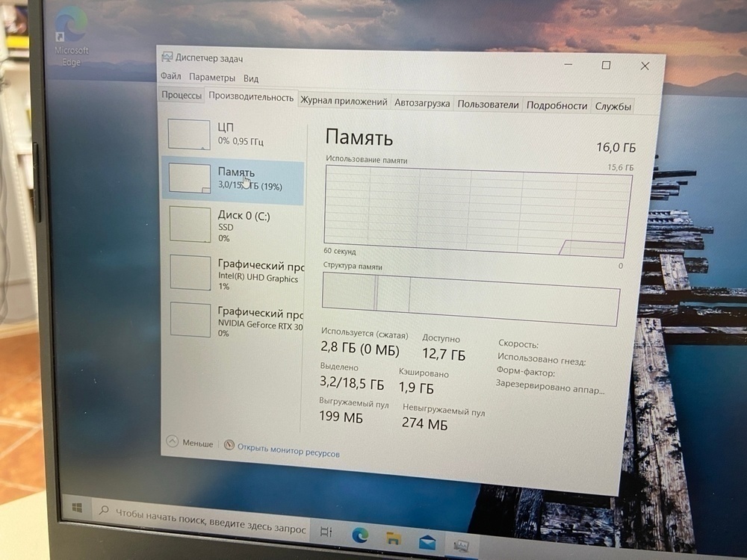Click the taskbar search magnifier icon
747x560 pixels.
[103, 510]
